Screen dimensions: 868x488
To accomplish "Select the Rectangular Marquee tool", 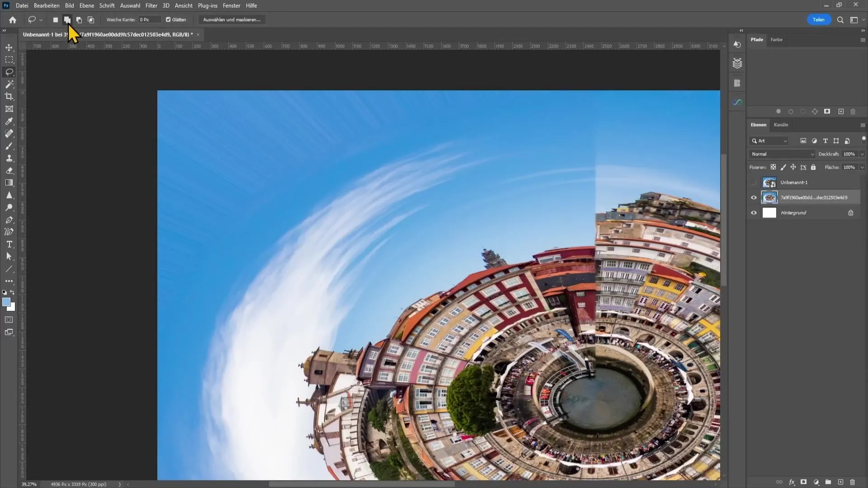I will coord(9,60).
